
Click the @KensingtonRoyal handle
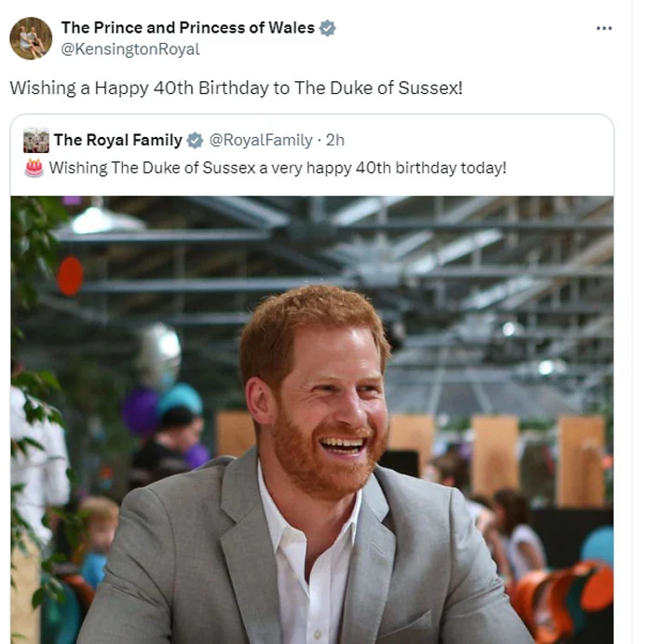coord(130,49)
